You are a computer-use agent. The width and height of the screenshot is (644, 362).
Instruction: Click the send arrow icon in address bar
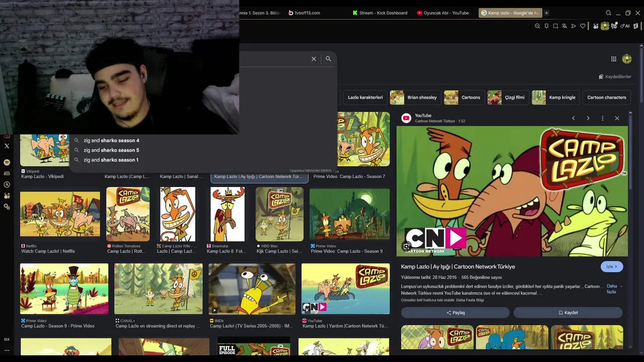(574, 26)
